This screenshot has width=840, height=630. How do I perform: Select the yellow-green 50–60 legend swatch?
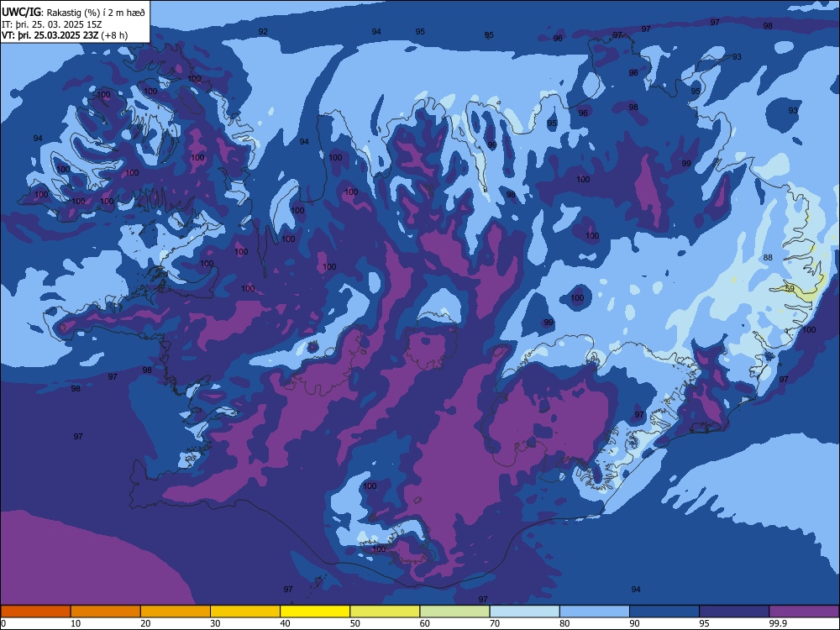coord(386,612)
